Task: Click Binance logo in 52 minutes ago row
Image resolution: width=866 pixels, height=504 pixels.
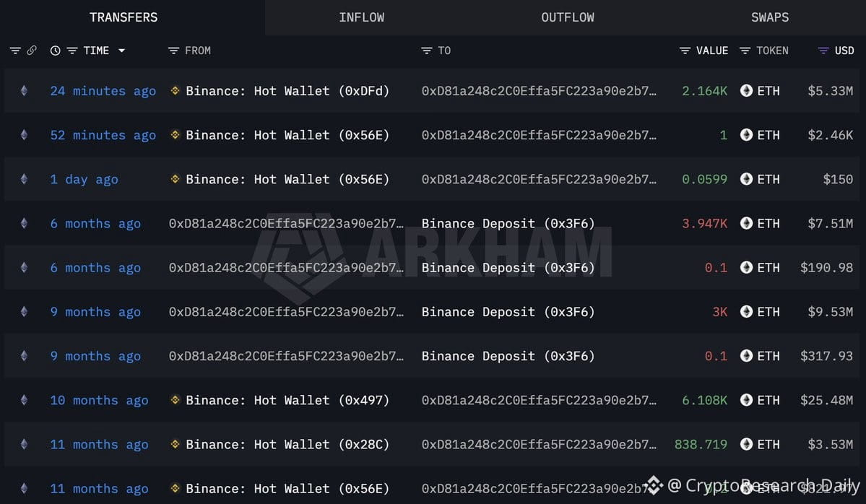Action: coord(175,135)
